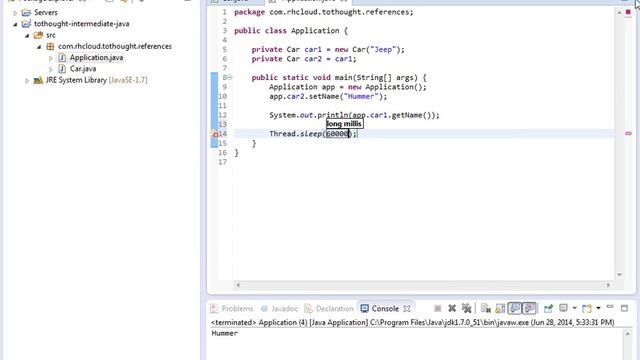
Task: Click the error annotation mark in overview ruler
Action: tap(628, 133)
